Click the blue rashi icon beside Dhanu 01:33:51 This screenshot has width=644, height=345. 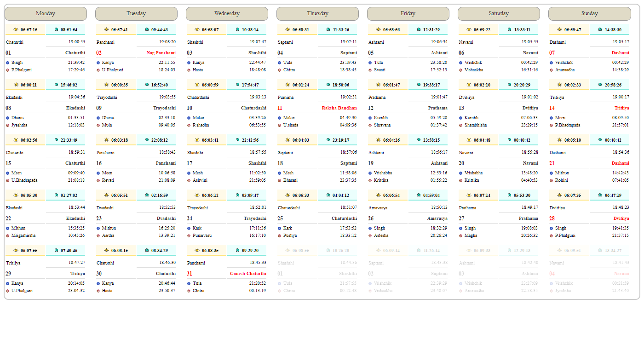point(8,118)
